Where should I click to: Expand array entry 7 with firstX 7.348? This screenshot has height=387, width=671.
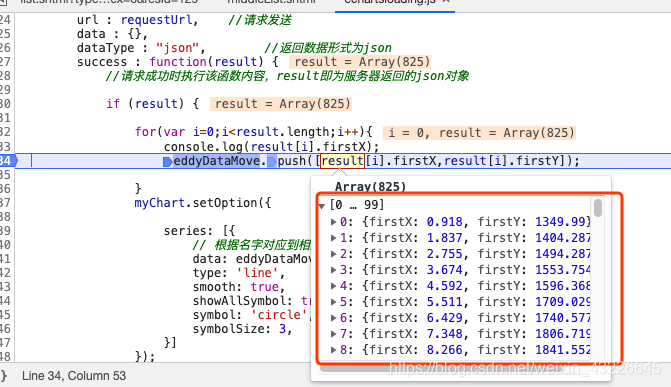coord(333,333)
